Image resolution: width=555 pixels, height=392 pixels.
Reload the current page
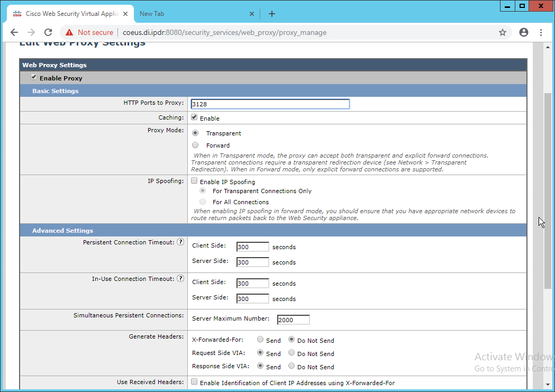click(x=48, y=33)
